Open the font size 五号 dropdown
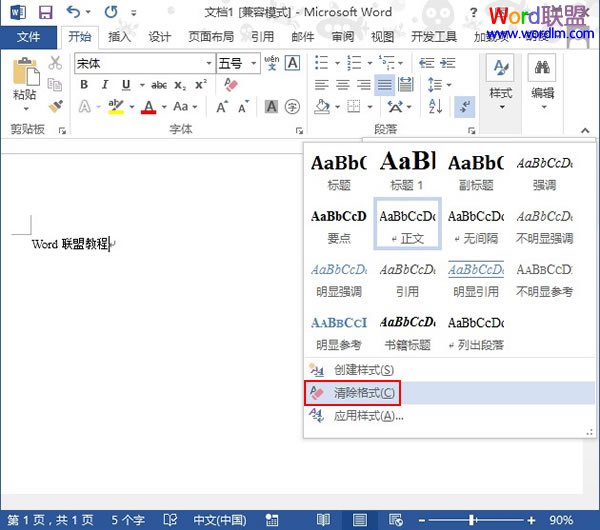The height and width of the screenshot is (530, 600). [254, 63]
